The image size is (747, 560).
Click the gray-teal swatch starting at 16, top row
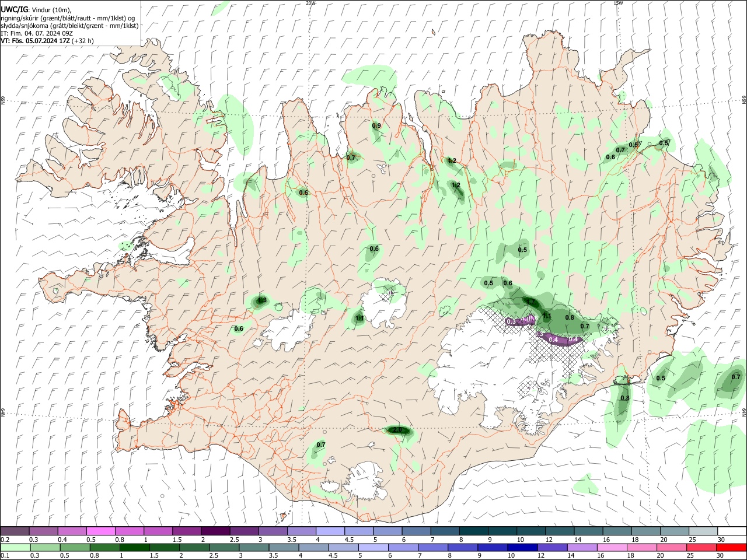click(617, 531)
